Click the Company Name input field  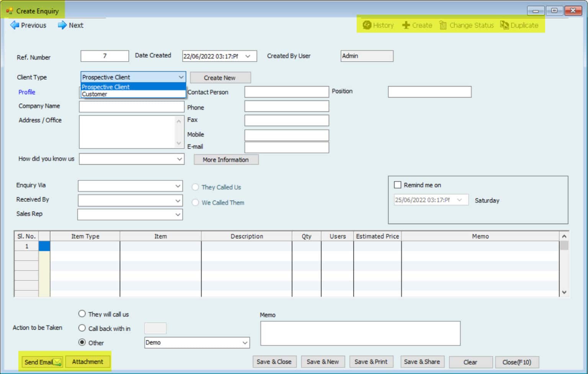132,106
